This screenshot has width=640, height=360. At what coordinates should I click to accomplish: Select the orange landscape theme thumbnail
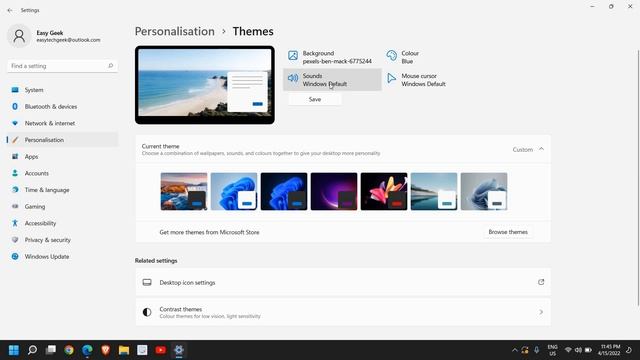click(184, 191)
